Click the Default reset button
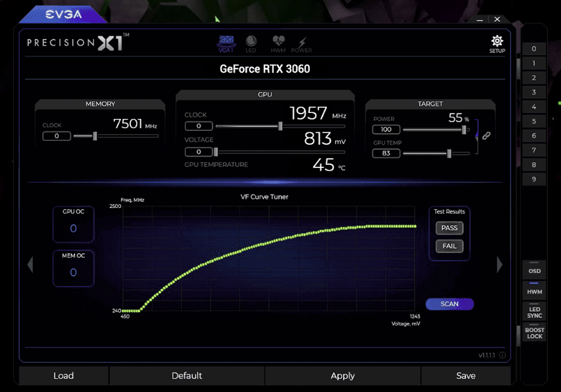Screen dimensions: 561x392 (x=187, y=376)
